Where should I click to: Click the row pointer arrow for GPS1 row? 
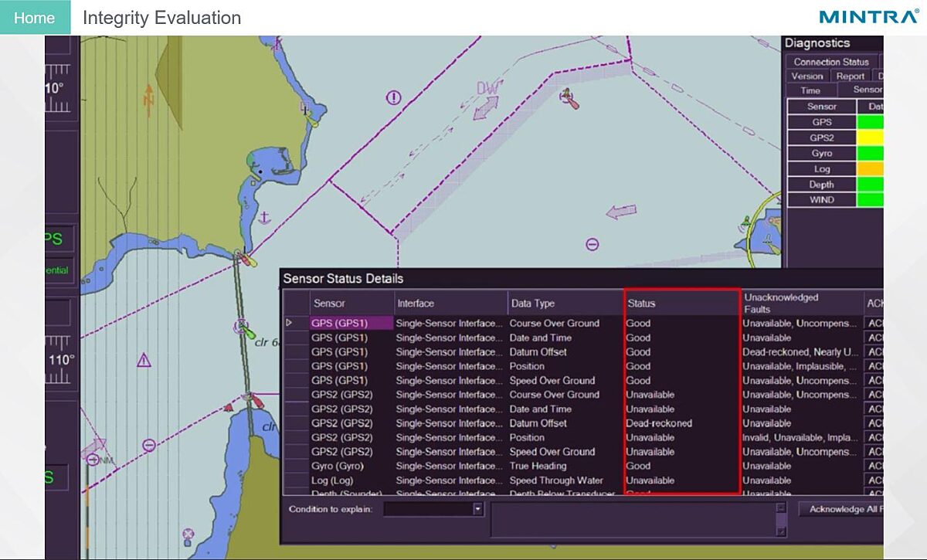(290, 323)
